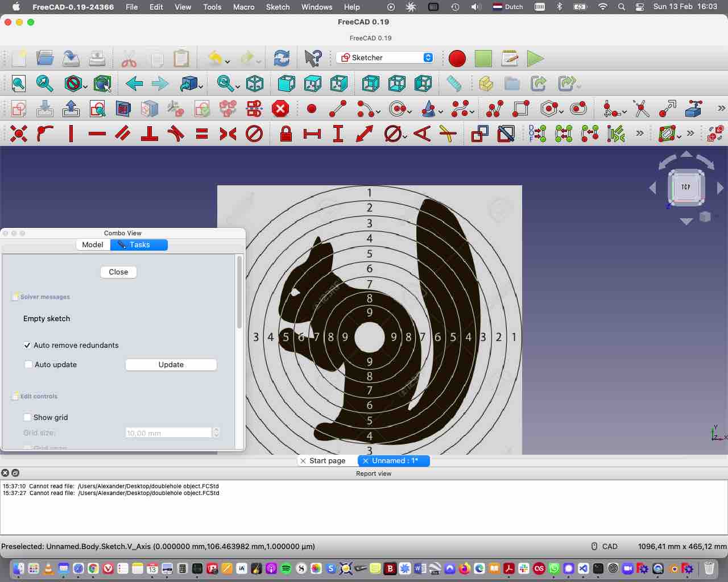728x582 pixels.
Task: Open macOS Spotlight search icon
Action: pos(622,7)
